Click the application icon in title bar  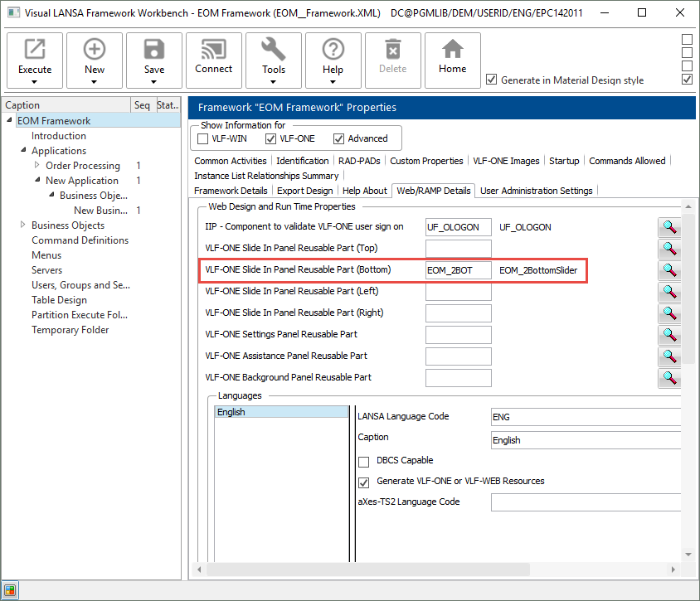(13, 12)
